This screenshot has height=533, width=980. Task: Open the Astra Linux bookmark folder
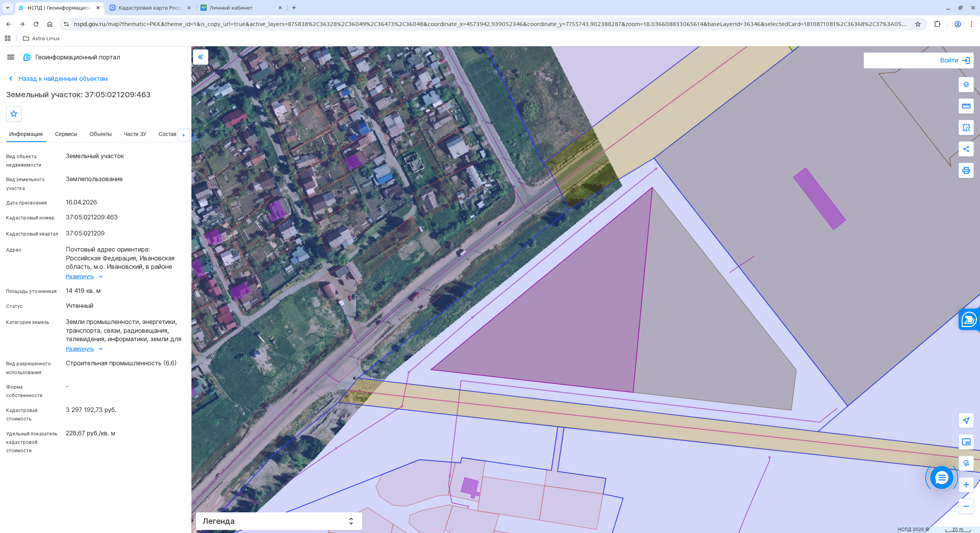tap(41, 38)
